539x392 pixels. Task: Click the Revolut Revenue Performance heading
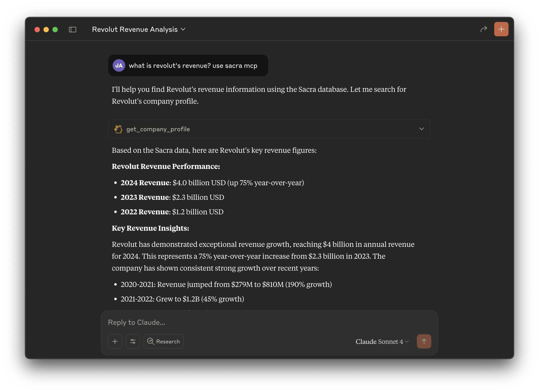166,166
